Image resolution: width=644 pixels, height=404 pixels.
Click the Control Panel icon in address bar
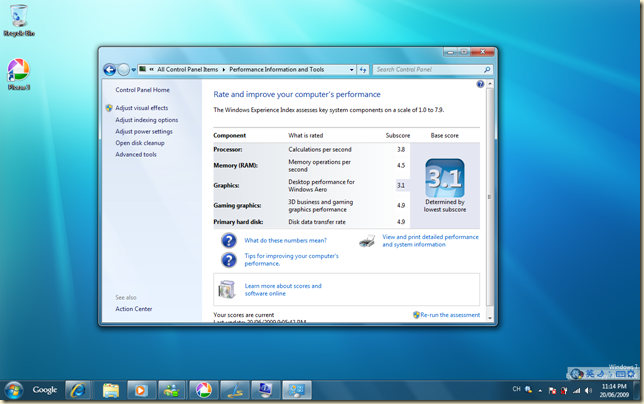point(143,69)
